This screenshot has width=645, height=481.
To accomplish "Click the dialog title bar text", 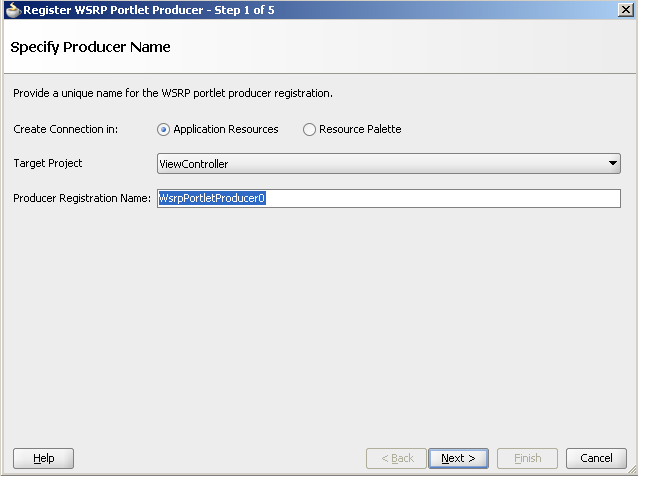I will point(148,10).
